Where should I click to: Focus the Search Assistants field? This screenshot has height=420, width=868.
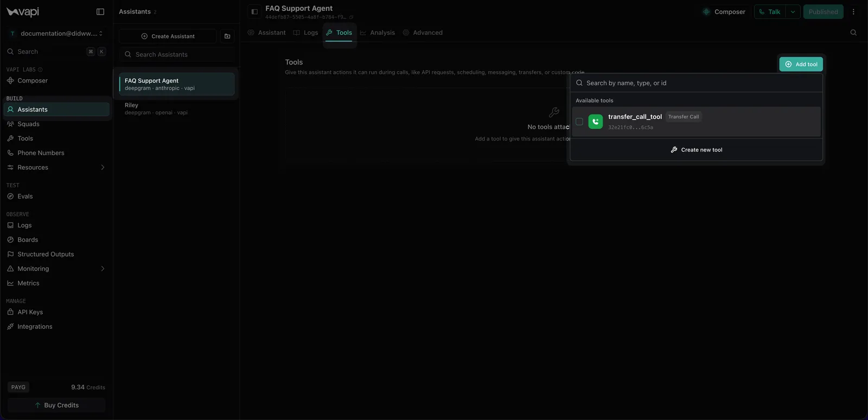(177, 54)
